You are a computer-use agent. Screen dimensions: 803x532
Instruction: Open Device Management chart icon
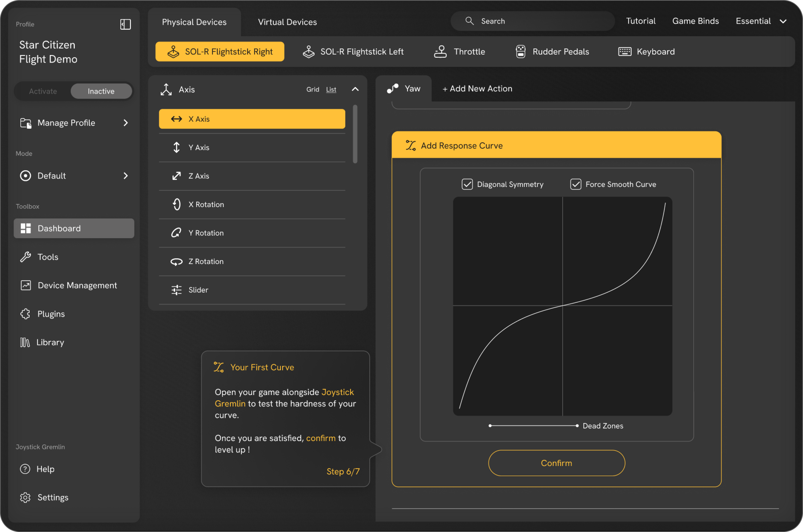[x=26, y=285]
